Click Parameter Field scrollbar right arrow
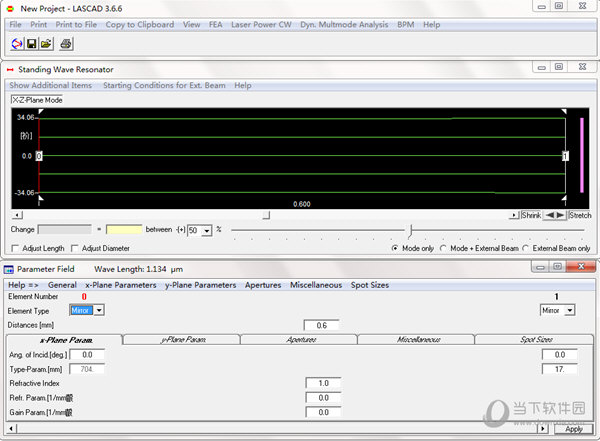This screenshot has height=441, width=600. [543, 429]
